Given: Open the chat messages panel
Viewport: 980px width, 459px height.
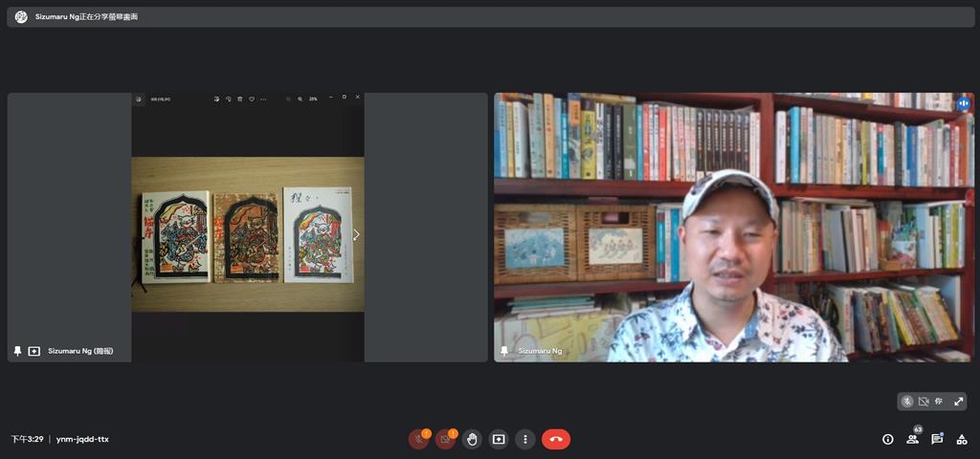Looking at the screenshot, I should 937,439.
